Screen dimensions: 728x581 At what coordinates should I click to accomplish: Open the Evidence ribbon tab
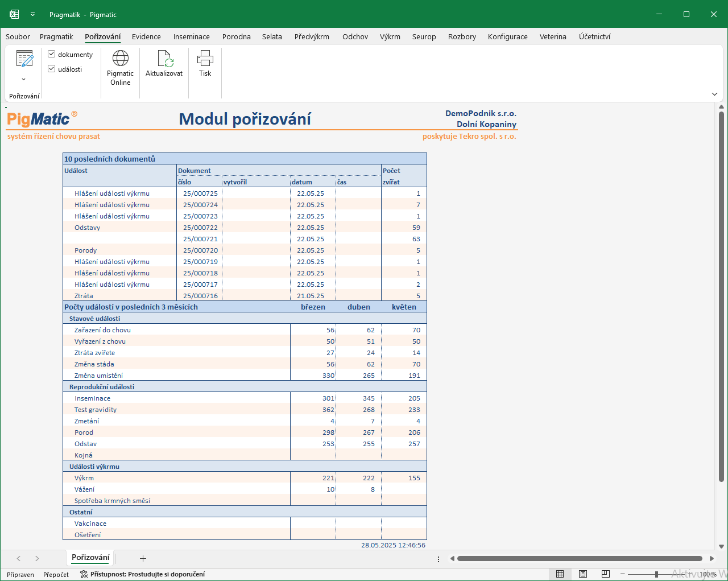point(146,36)
